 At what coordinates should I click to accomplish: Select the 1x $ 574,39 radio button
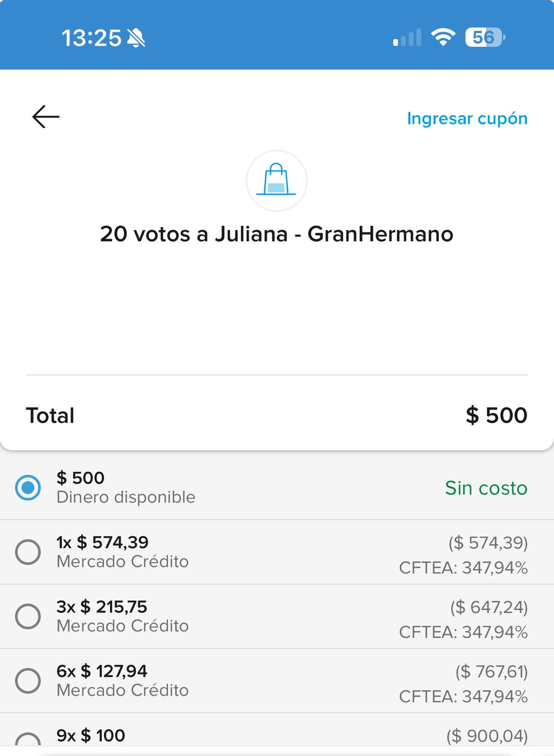(x=28, y=552)
